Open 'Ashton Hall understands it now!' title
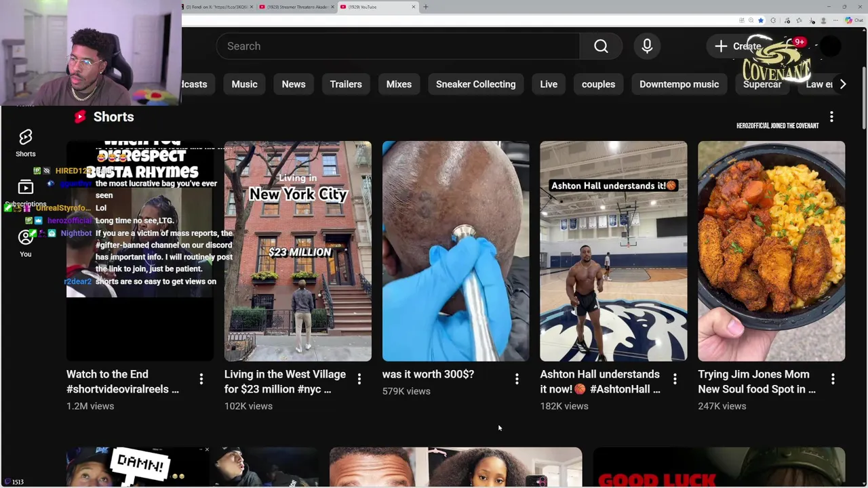The image size is (868, 488). tap(600, 382)
